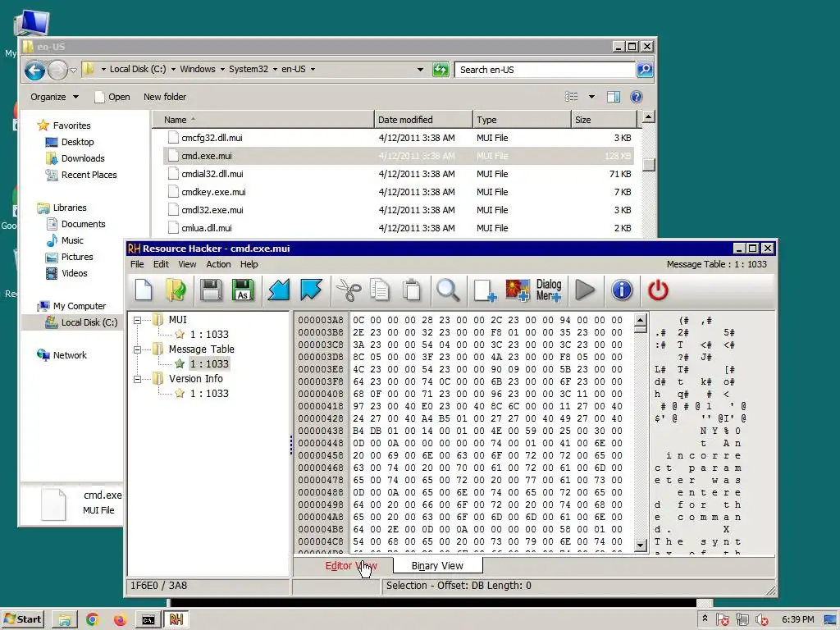Click the tray show hidden icons arrow

click(705, 619)
